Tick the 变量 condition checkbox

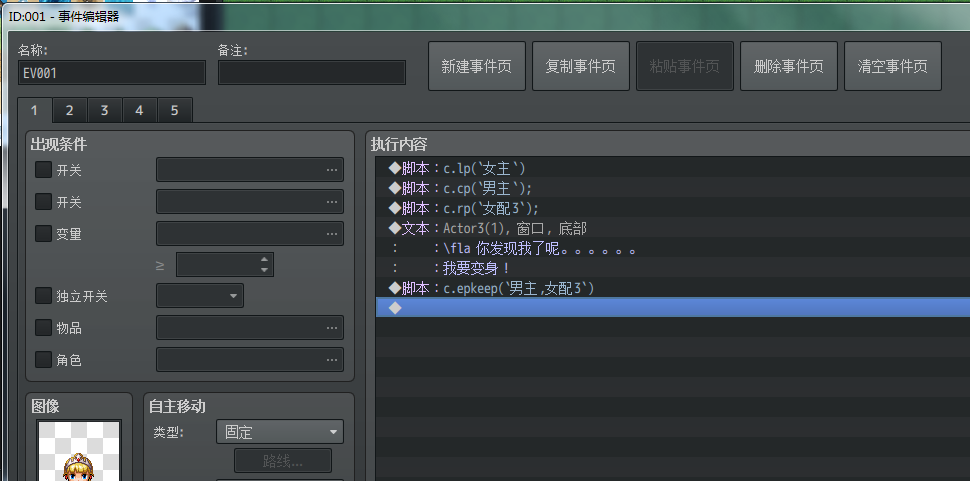[x=43, y=233]
